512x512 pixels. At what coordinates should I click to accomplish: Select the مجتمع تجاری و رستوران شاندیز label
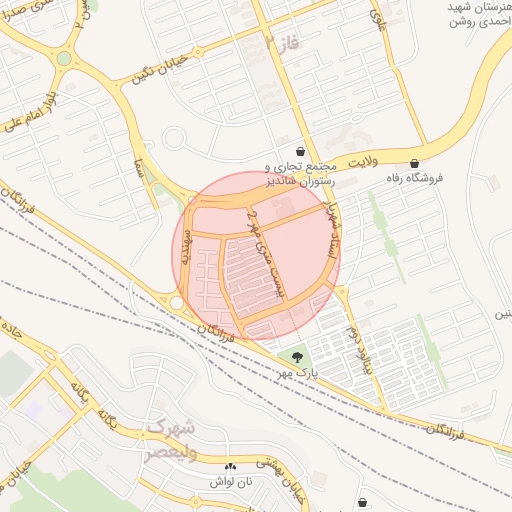(x=301, y=175)
